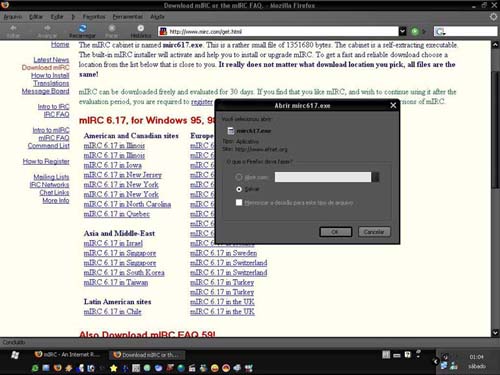Confirm the download with OK button
The width and height of the screenshot is (500, 375).
[335, 232]
